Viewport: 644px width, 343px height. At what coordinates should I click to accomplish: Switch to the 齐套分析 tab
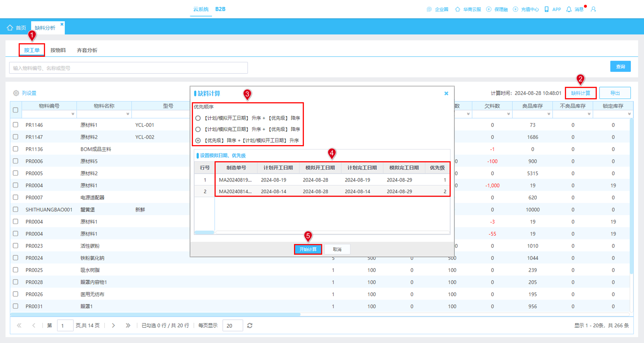[87, 50]
